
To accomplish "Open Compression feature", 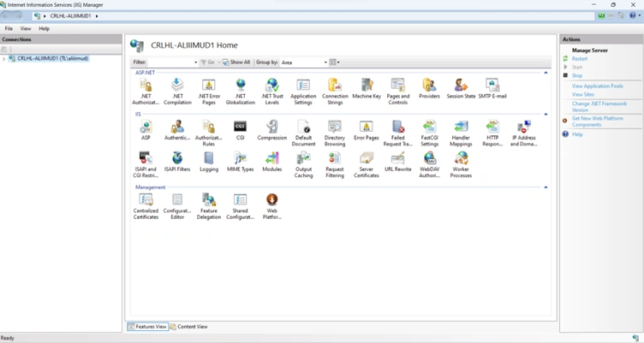I will [x=271, y=130].
